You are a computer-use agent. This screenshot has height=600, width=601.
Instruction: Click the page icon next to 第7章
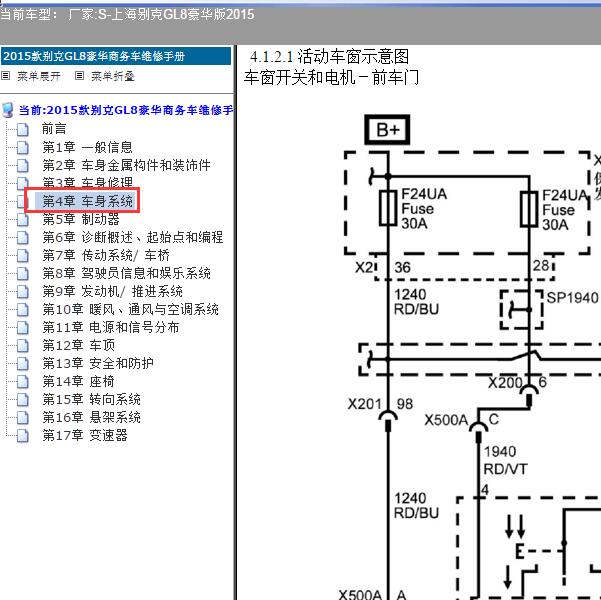(x=23, y=256)
